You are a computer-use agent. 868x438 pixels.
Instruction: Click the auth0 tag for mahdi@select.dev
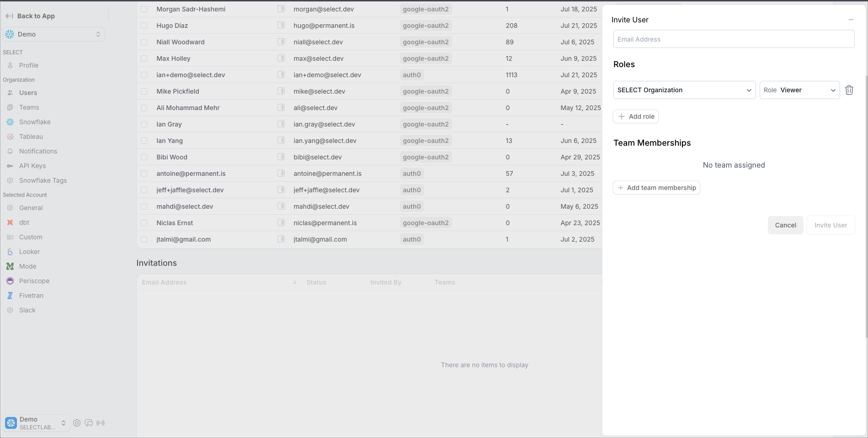(412, 206)
